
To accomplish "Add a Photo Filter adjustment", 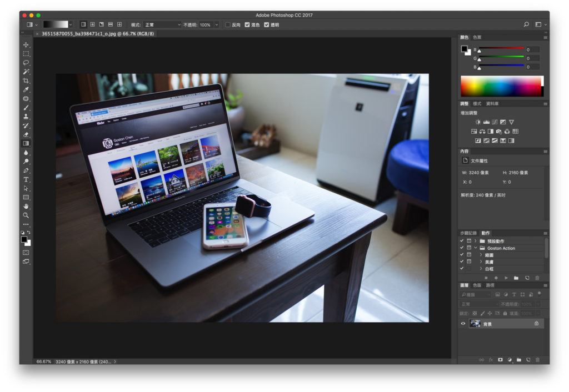I will pos(499,131).
